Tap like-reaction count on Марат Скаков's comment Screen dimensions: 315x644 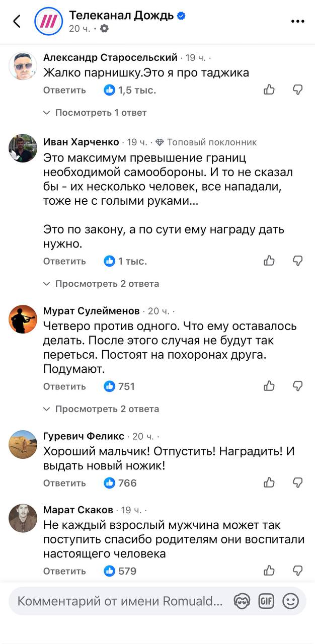[120, 571]
